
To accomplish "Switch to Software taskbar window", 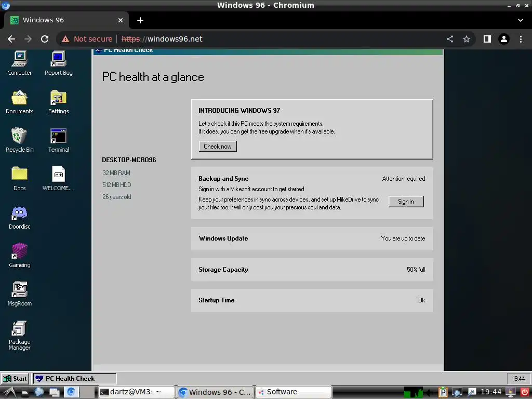I will (293, 392).
